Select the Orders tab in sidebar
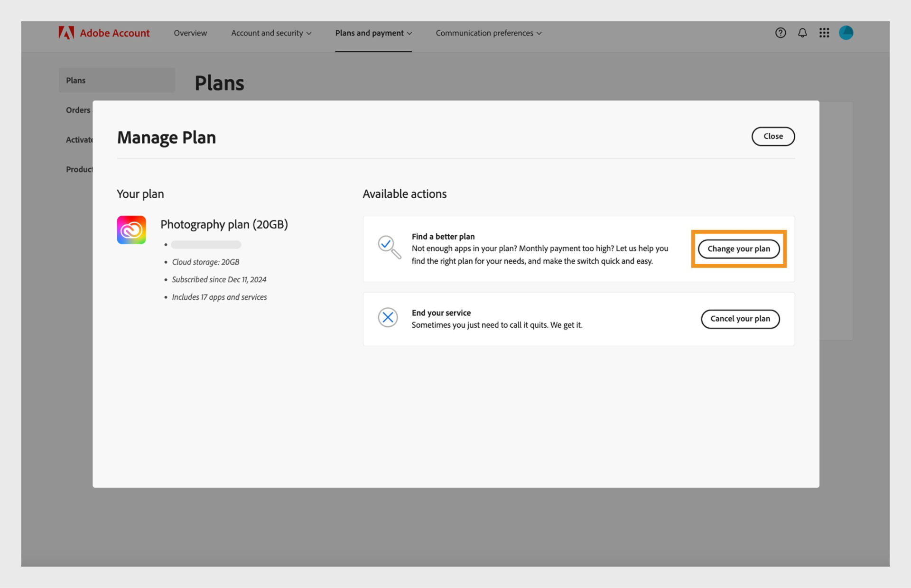 pyautogui.click(x=77, y=109)
